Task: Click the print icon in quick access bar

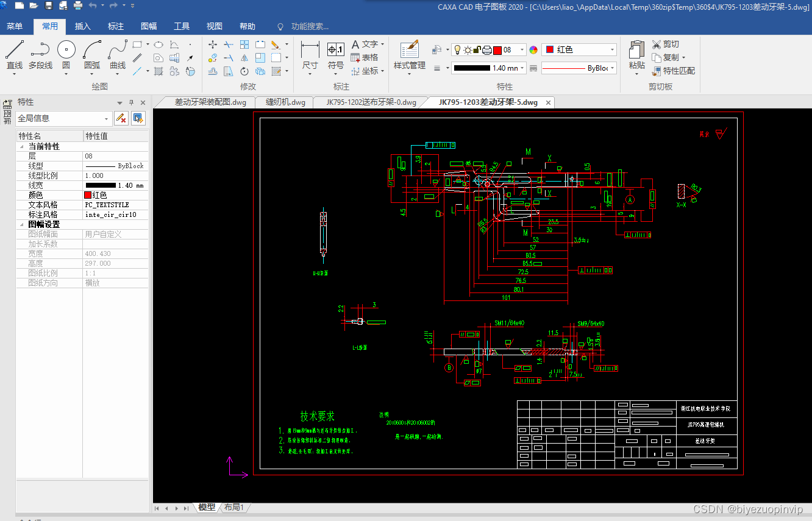Action: pyautogui.click(x=77, y=5)
